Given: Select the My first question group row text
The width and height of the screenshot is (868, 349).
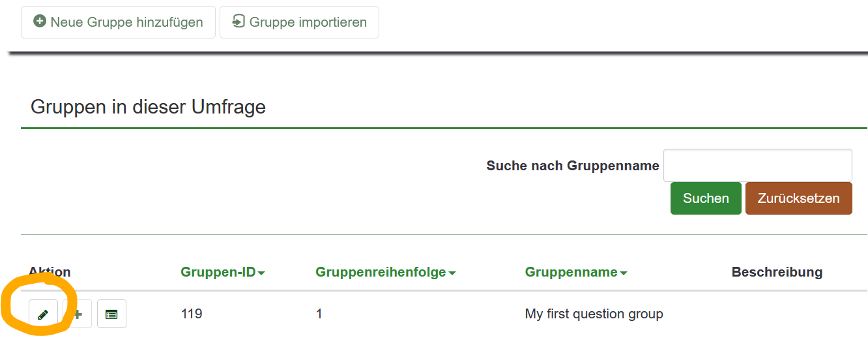Looking at the screenshot, I should point(594,314).
